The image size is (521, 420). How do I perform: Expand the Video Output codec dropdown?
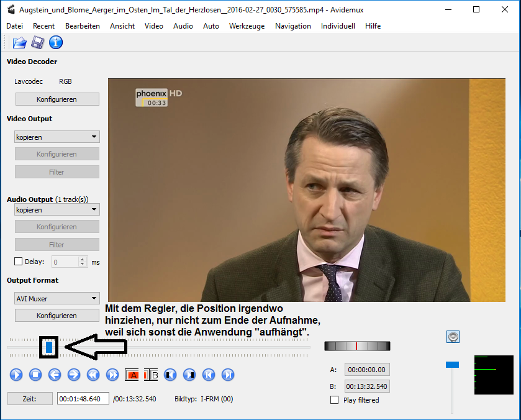[x=57, y=137]
